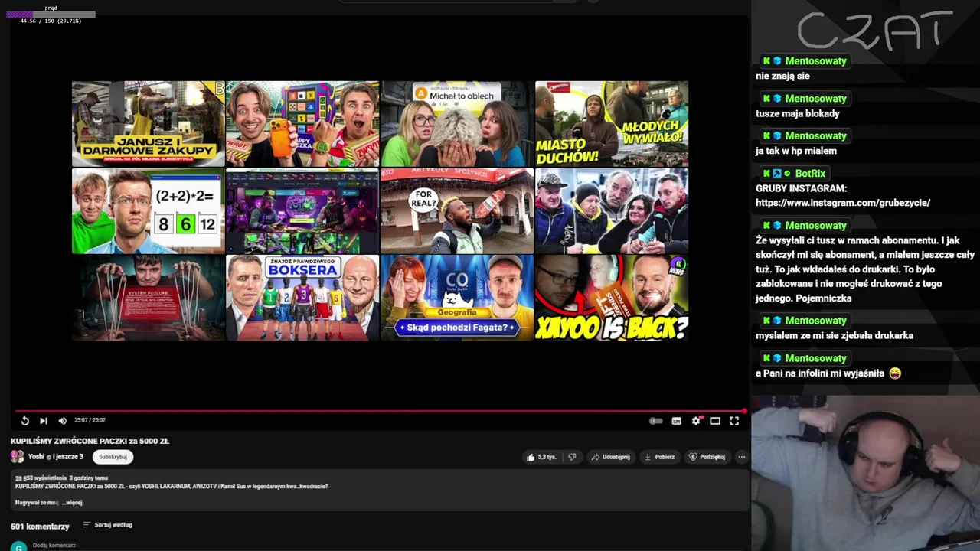
Task: Open the Janusz i darmowe zakupy thumbnail
Action: pos(148,124)
